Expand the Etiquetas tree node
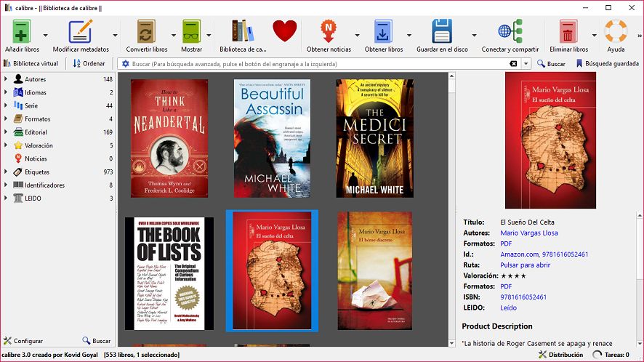 pos(6,172)
